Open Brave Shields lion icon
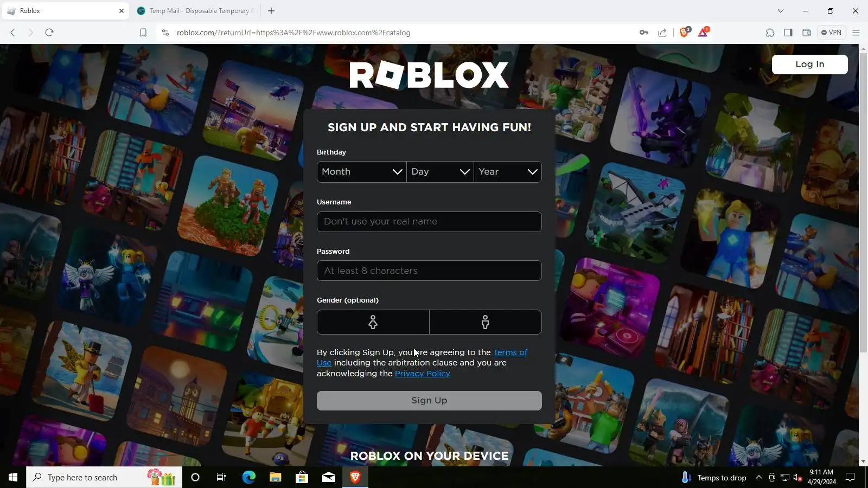Image resolution: width=868 pixels, height=488 pixels. (684, 33)
